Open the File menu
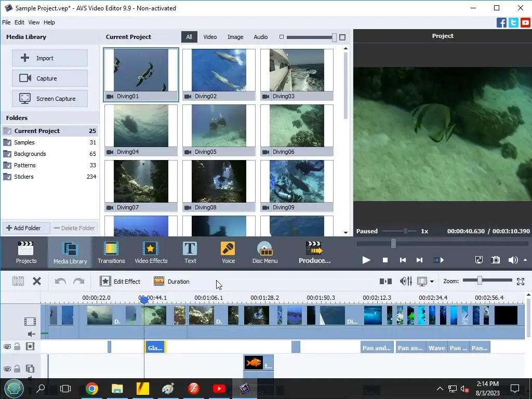 6,22
